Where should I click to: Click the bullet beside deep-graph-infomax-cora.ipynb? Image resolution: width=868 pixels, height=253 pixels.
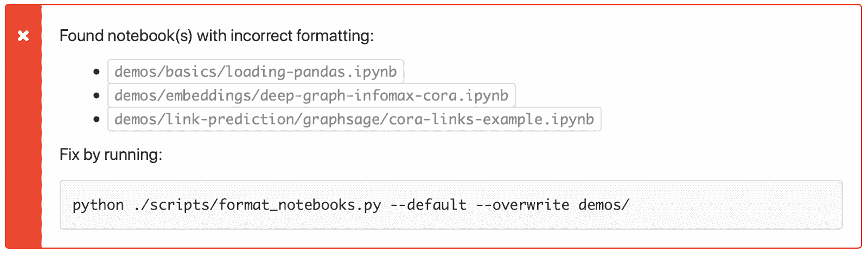point(97,95)
